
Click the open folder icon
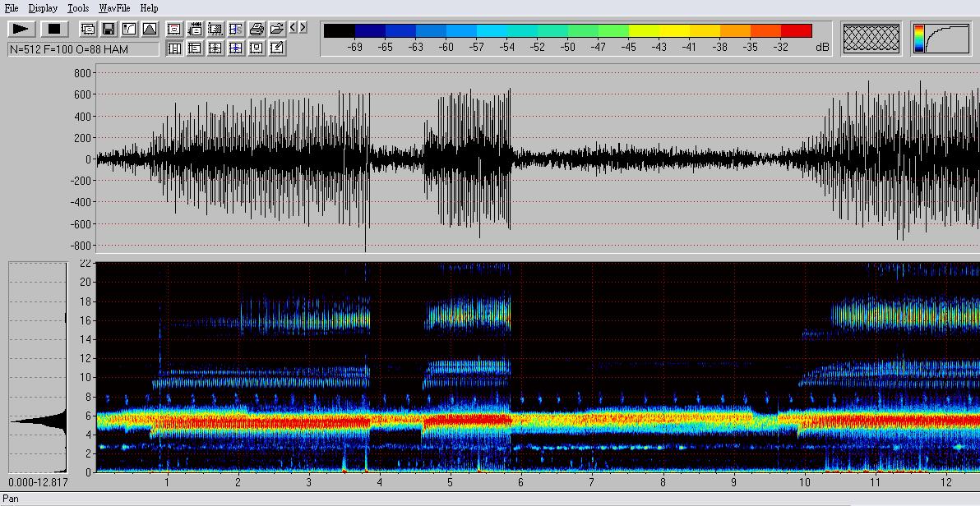click(x=277, y=30)
